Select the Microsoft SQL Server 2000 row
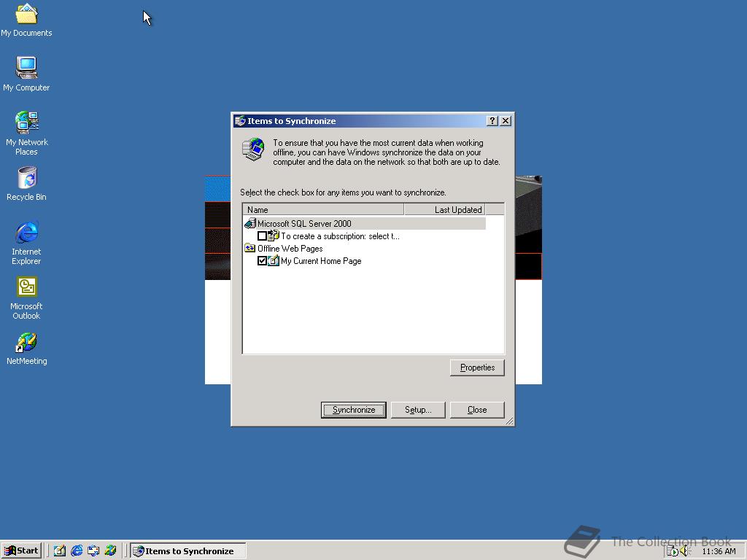Image resolution: width=747 pixels, height=560 pixels. 365,223
